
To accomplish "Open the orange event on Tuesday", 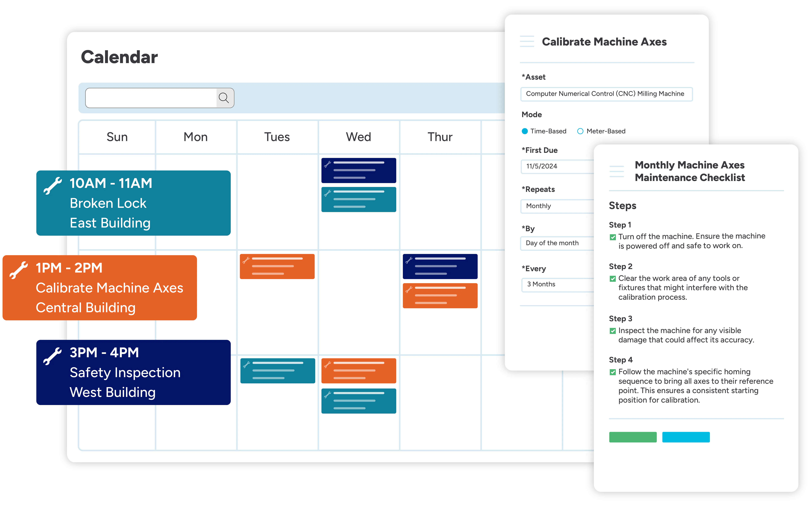I will (x=277, y=266).
